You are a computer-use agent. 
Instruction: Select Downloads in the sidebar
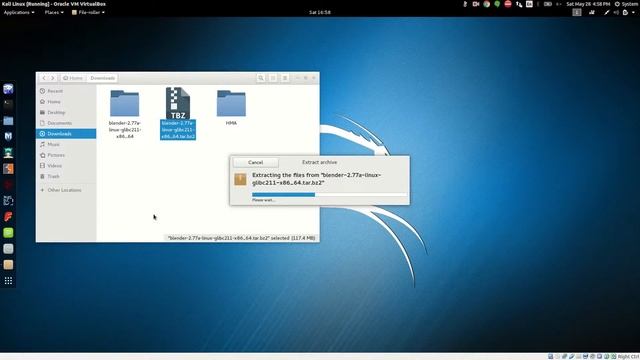pyautogui.click(x=66, y=133)
